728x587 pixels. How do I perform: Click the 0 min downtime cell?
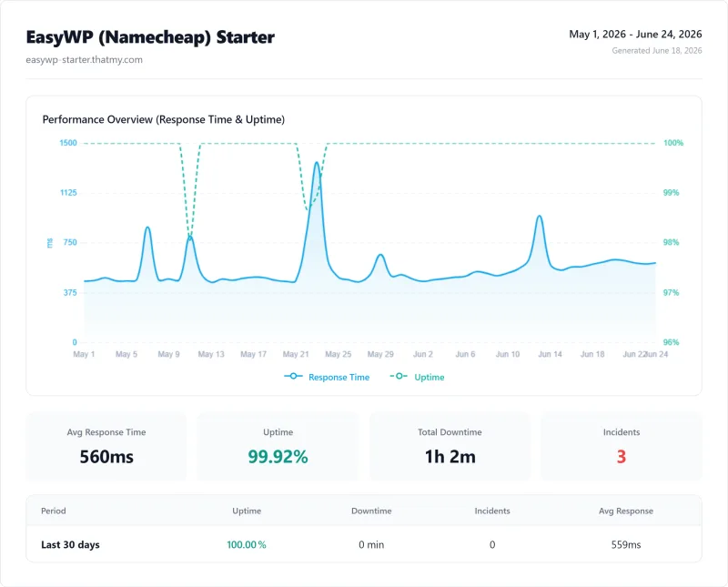tap(371, 545)
